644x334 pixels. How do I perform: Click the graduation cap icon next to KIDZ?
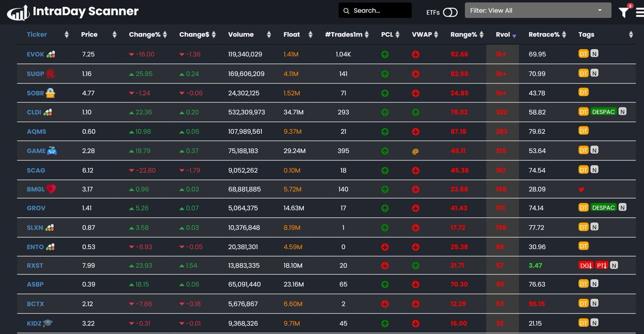click(x=47, y=323)
